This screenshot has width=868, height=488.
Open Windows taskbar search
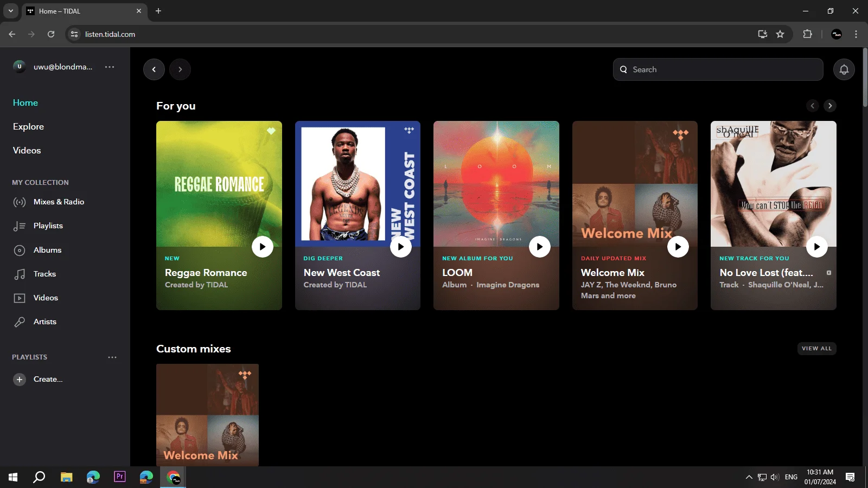[x=39, y=477]
